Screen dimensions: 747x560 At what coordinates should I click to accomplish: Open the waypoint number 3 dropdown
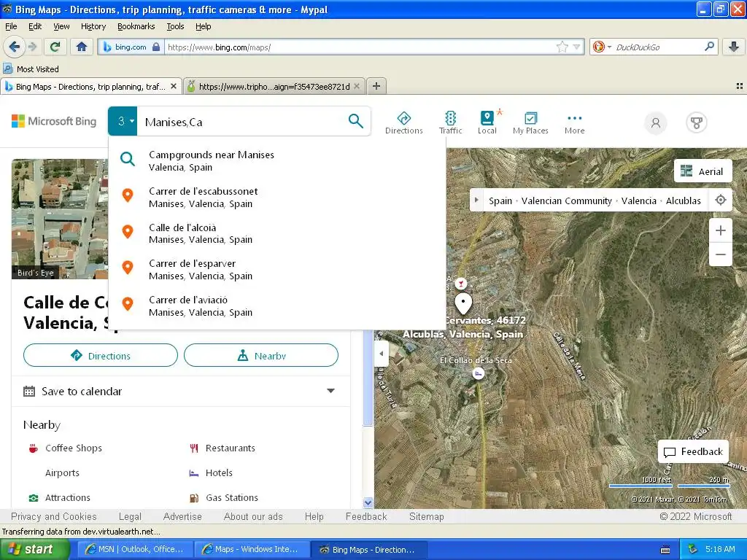click(123, 121)
